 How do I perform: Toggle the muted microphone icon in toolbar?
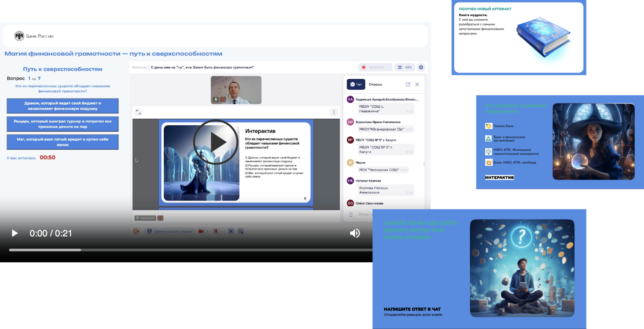pos(216,231)
